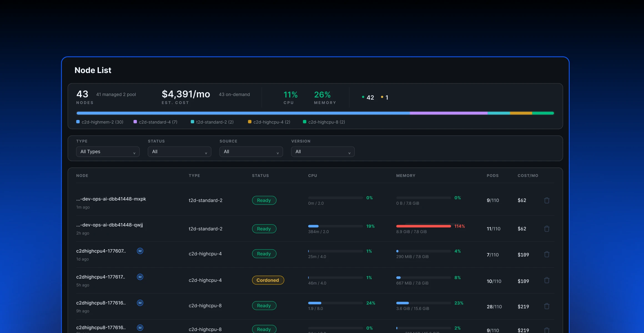The width and height of the screenshot is (644, 333).
Task: Sort by NODE column header
Action: [x=82, y=176]
